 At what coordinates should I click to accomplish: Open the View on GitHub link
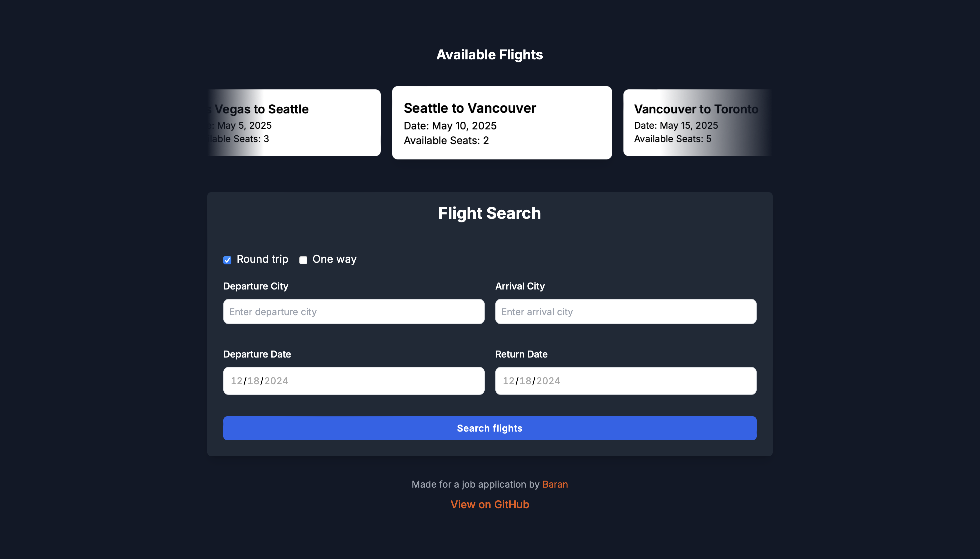coord(490,504)
